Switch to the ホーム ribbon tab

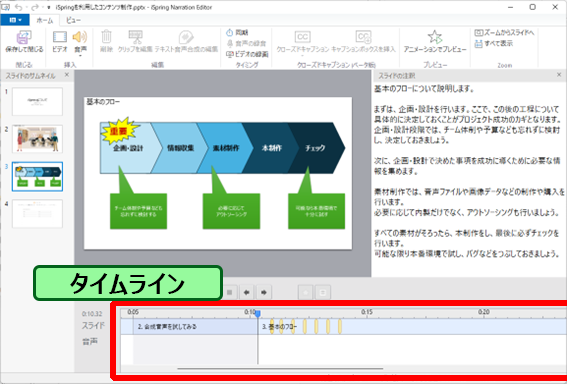45,20
